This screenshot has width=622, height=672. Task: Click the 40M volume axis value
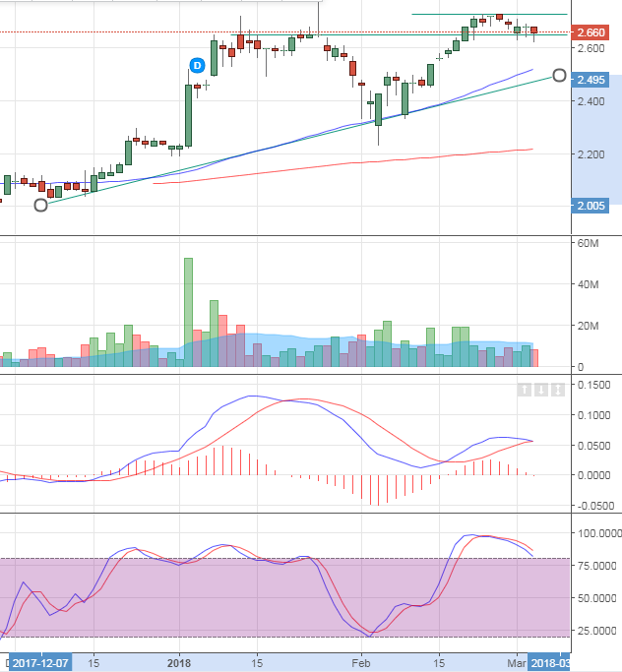click(x=588, y=284)
